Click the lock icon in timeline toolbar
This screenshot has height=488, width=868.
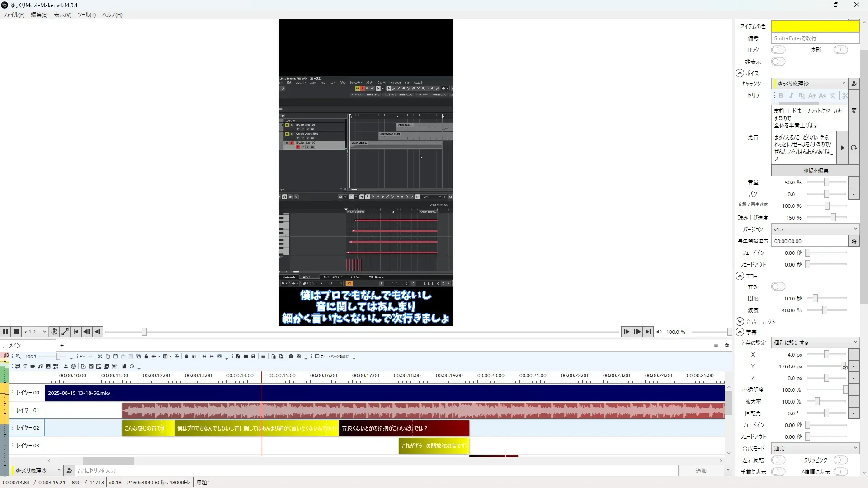[x=146, y=357]
